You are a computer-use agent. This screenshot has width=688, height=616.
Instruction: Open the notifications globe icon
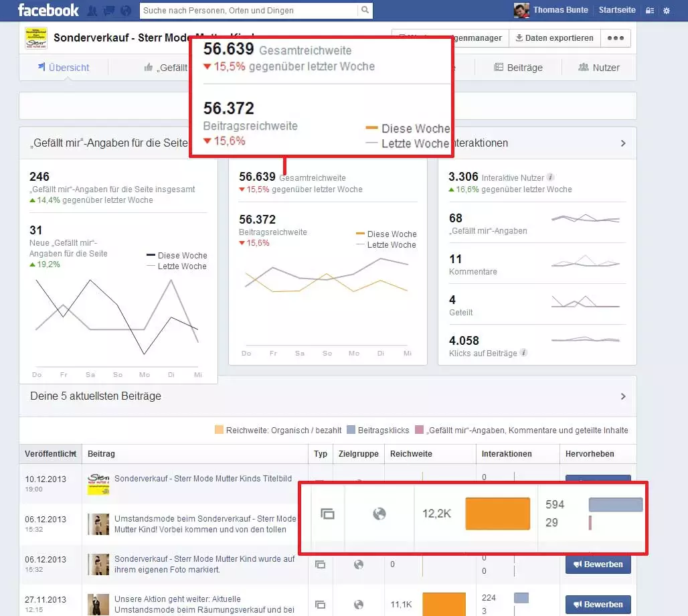126,11
